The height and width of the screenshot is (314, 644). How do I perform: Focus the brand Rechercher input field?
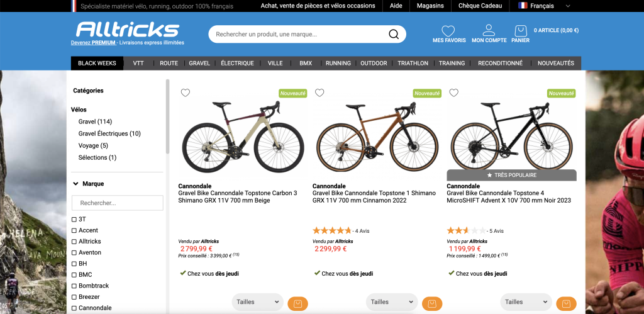tap(118, 203)
